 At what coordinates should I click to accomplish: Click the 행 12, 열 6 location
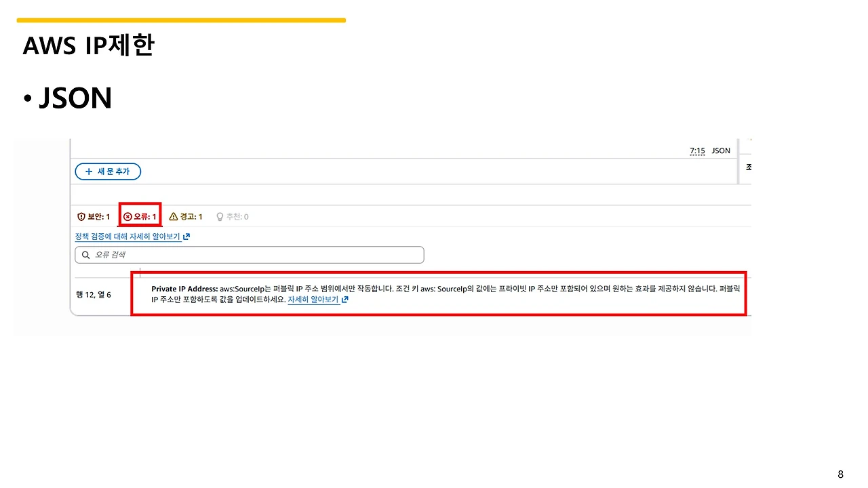94,294
